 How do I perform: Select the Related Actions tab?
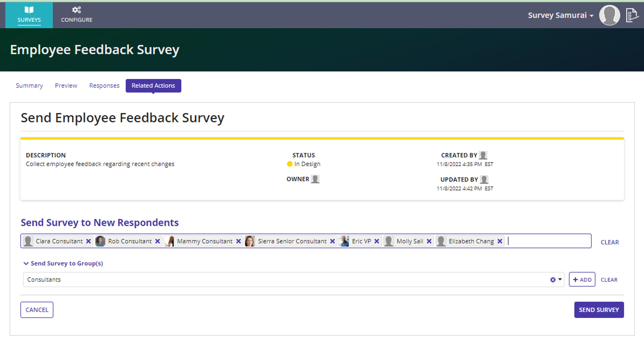point(153,86)
